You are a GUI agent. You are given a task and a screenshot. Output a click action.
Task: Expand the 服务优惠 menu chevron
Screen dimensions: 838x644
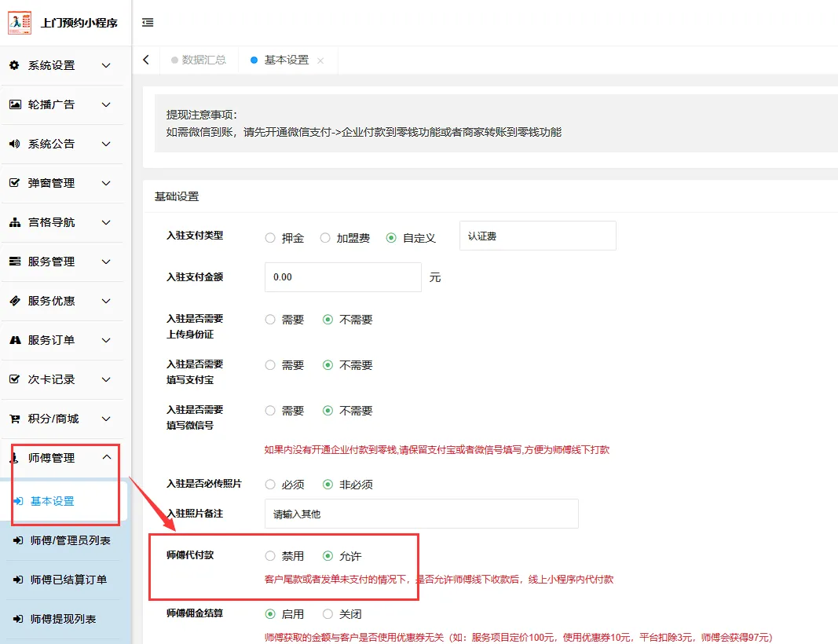[x=106, y=301]
